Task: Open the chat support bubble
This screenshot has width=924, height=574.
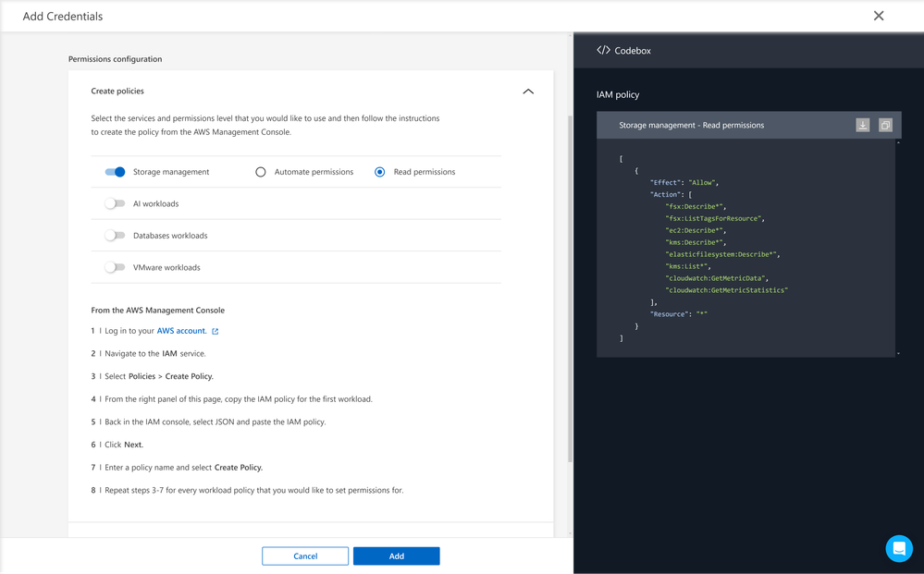Action: [x=898, y=548]
